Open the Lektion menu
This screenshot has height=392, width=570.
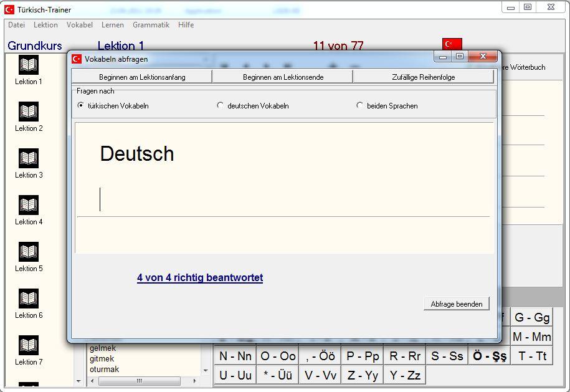(45, 25)
